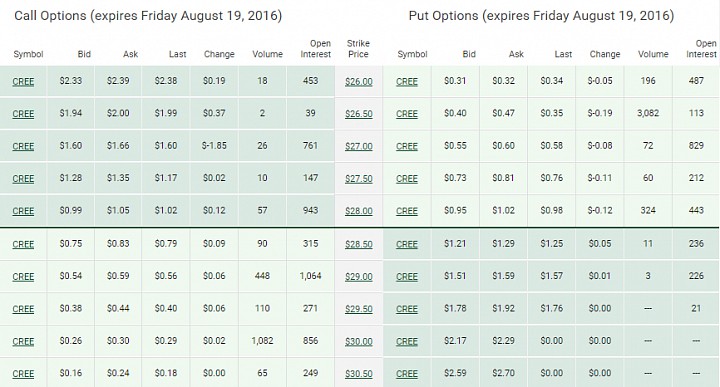Select the $29.00 strike price
This screenshot has height=387, width=720.
359,277
